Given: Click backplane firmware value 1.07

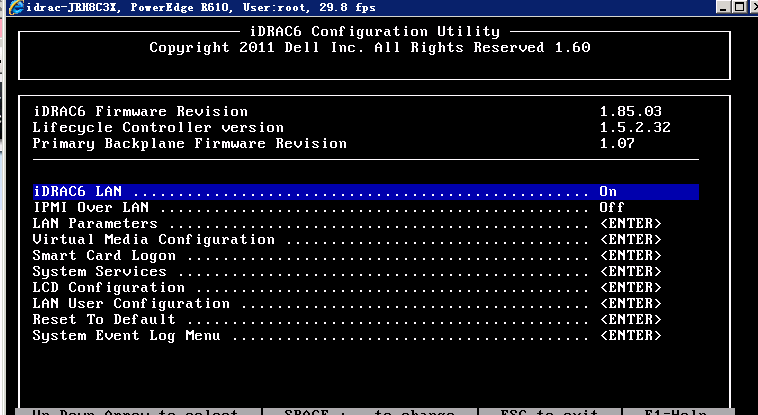Looking at the screenshot, I should coord(617,144).
